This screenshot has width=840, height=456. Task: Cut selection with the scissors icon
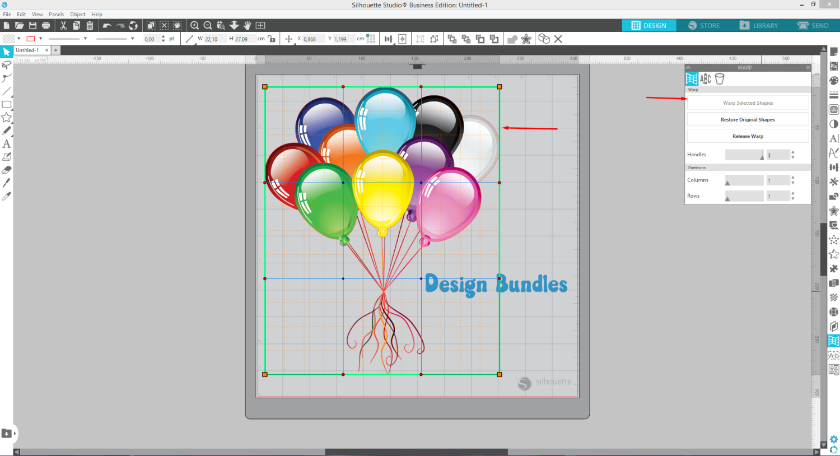click(x=63, y=25)
